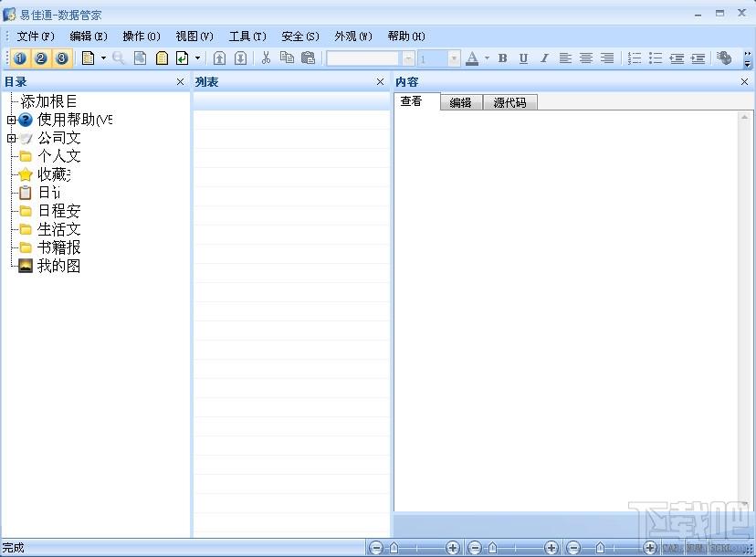756x557 pixels.
Task: Open the 工具(T) menu
Action: click(247, 37)
